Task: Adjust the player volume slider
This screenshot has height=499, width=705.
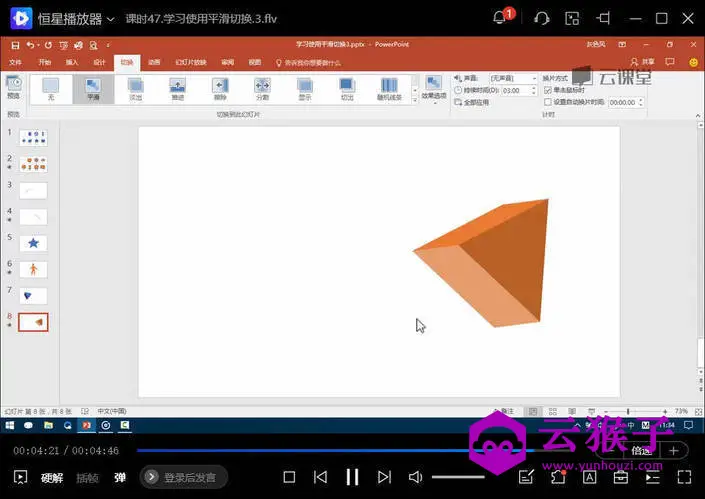Action: point(458,477)
